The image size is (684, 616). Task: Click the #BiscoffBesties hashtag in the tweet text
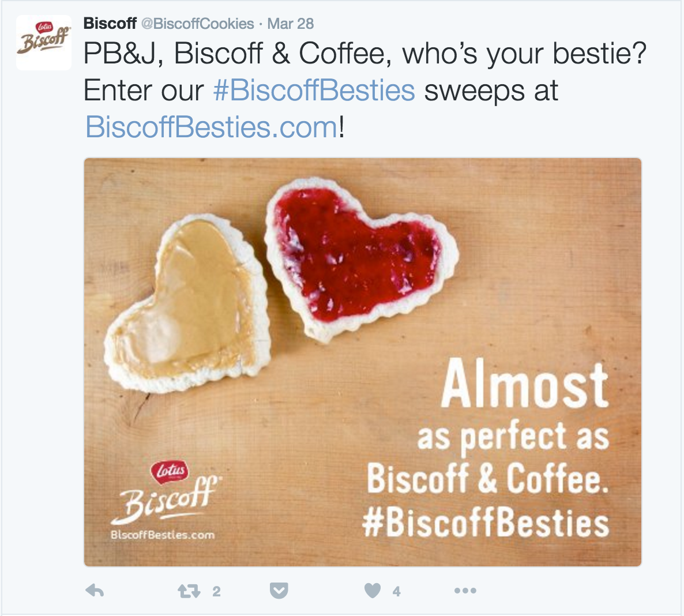click(x=314, y=91)
